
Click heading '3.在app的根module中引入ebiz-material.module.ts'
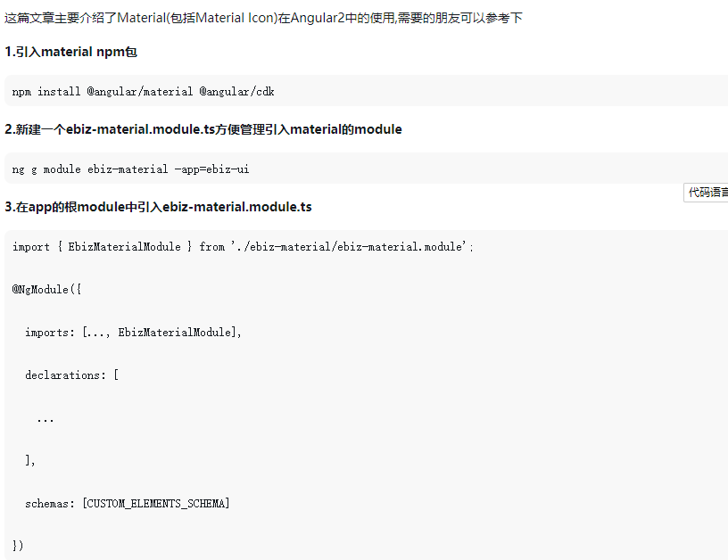pos(158,207)
